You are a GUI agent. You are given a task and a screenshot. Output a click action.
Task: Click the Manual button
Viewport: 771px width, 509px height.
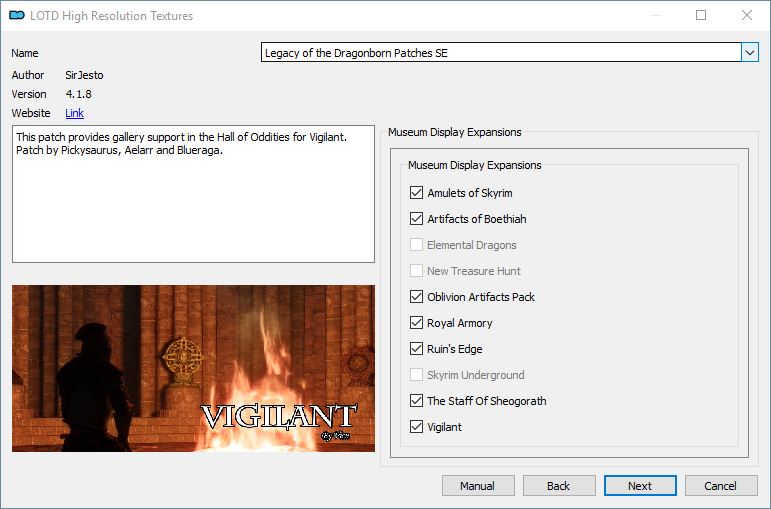point(478,486)
